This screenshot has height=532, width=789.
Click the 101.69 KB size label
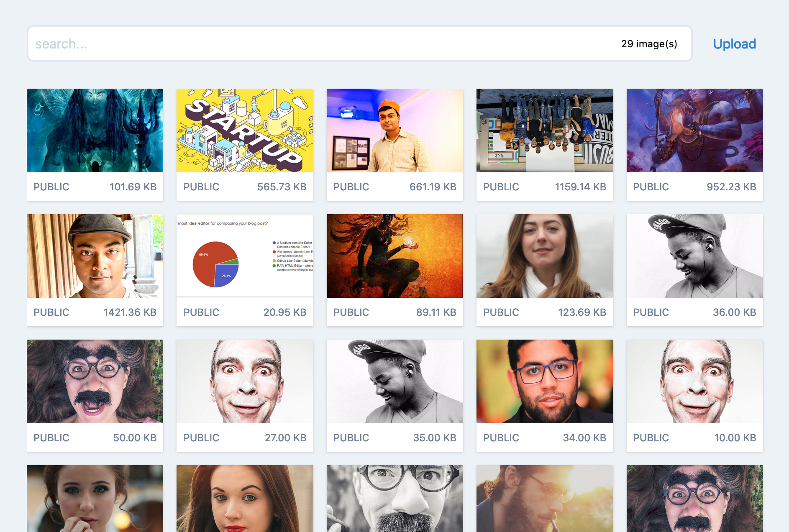coord(133,187)
